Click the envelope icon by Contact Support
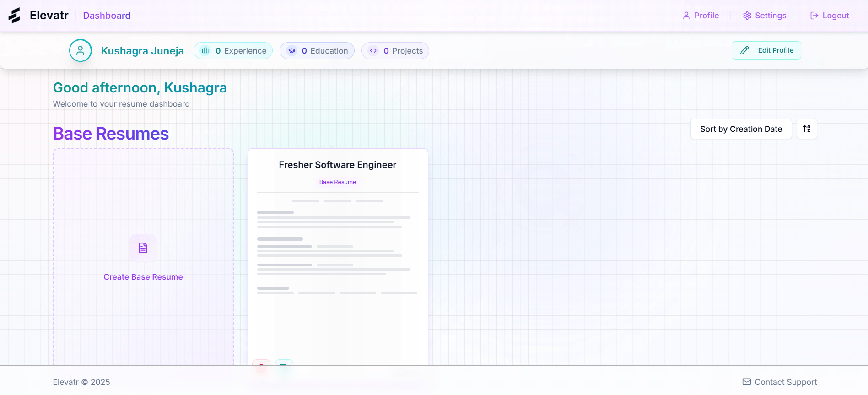The width and height of the screenshot is (868, 395). pos(747,382)
